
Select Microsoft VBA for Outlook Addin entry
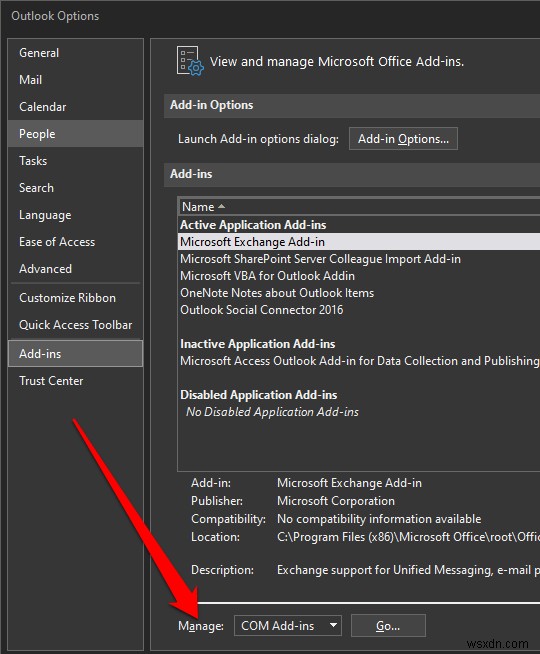(267, 276)
